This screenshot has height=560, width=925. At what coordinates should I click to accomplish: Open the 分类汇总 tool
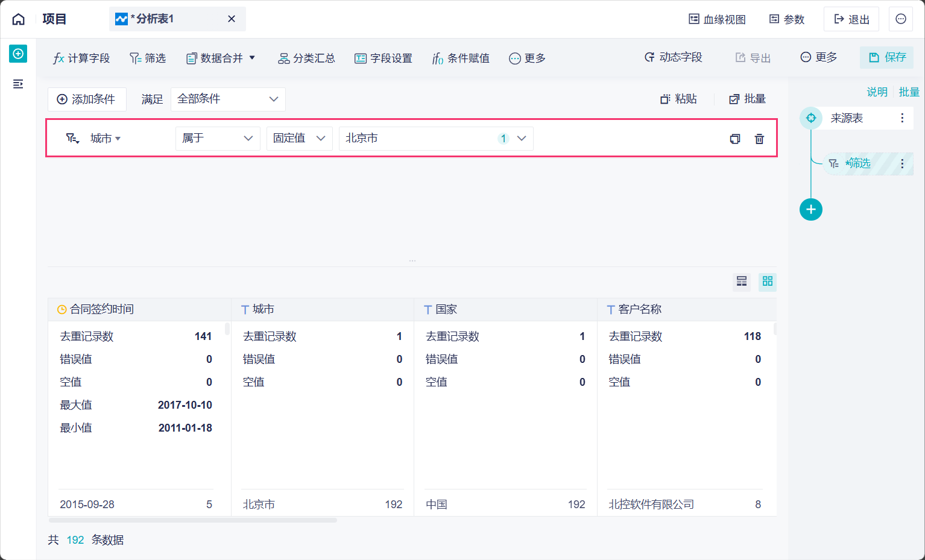(306, 58)
